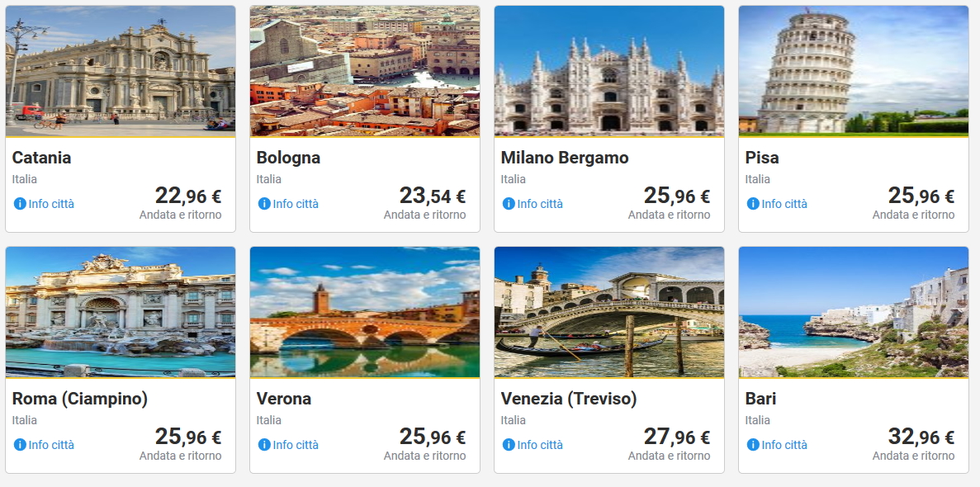The height and width of the screenshot is (487, 980).
Task: Open "Info città" link for Pisa
Action: pos(784,204)
